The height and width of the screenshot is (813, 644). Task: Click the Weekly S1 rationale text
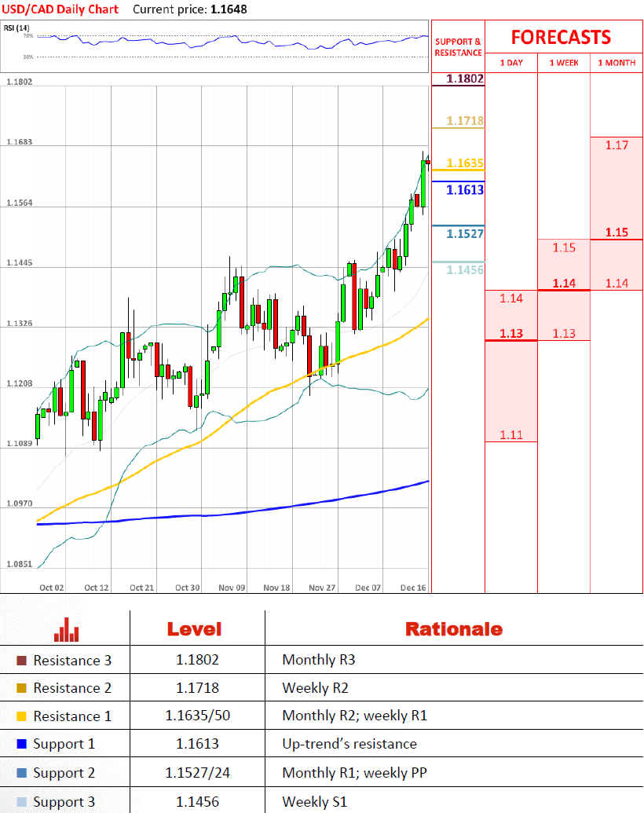pyautogui.click(x=315, y=802)
